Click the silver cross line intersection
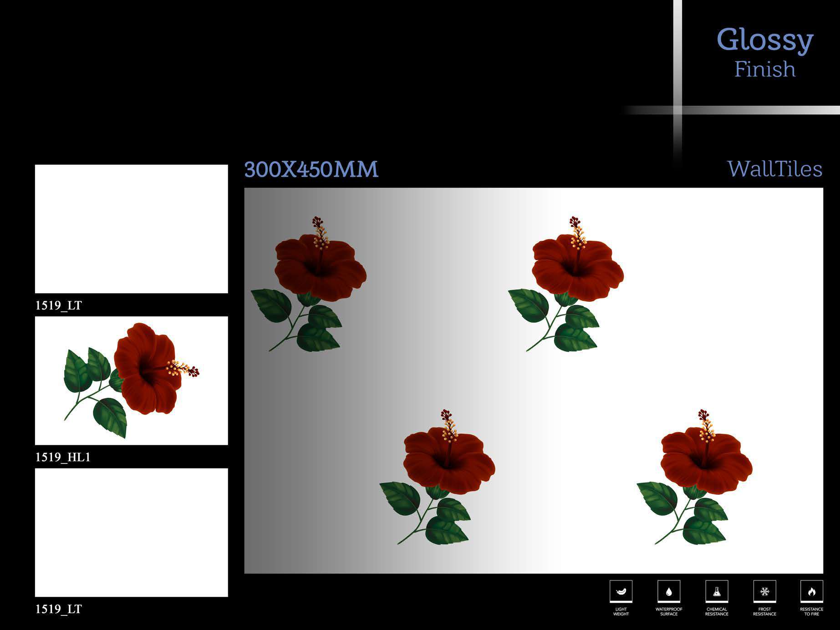The height and width of the screenshot is (630, 840). point(677,110)
